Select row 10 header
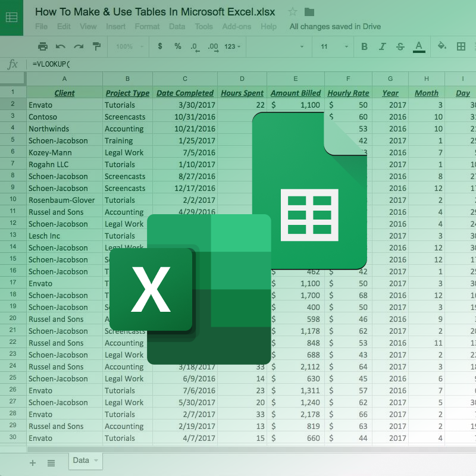Image resolution: width=476 pixels, height=476 pixels. click(12, 199)
